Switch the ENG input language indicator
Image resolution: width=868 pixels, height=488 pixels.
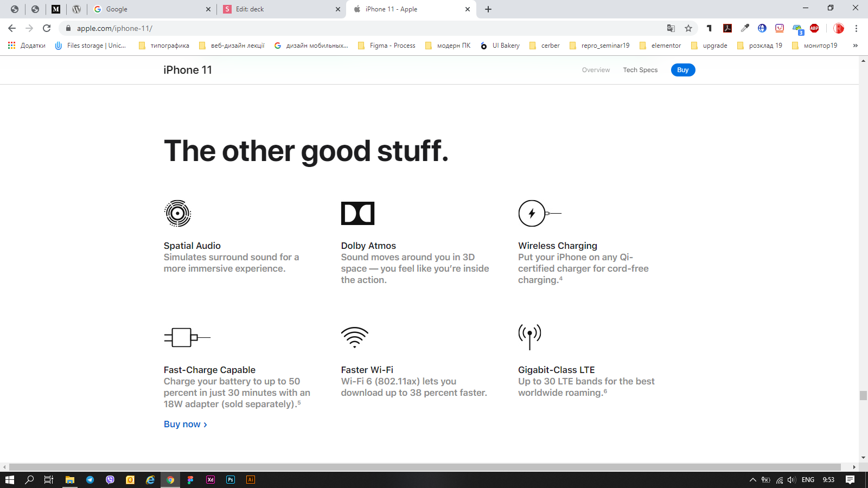pyautogui.click(x=808, y=480)
